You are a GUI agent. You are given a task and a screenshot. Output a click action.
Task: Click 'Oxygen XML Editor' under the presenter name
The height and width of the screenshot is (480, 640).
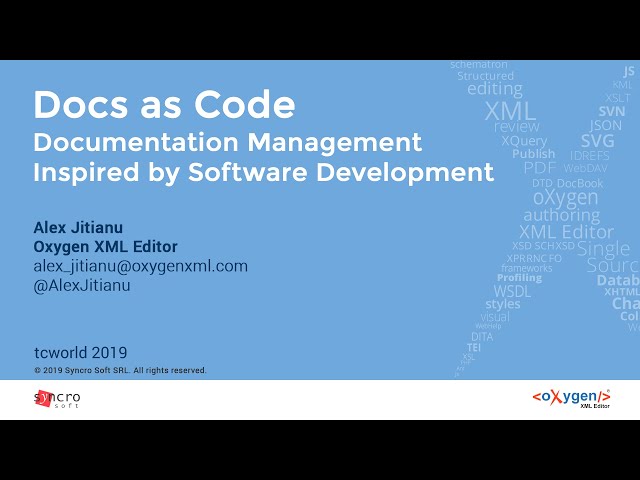106,247
